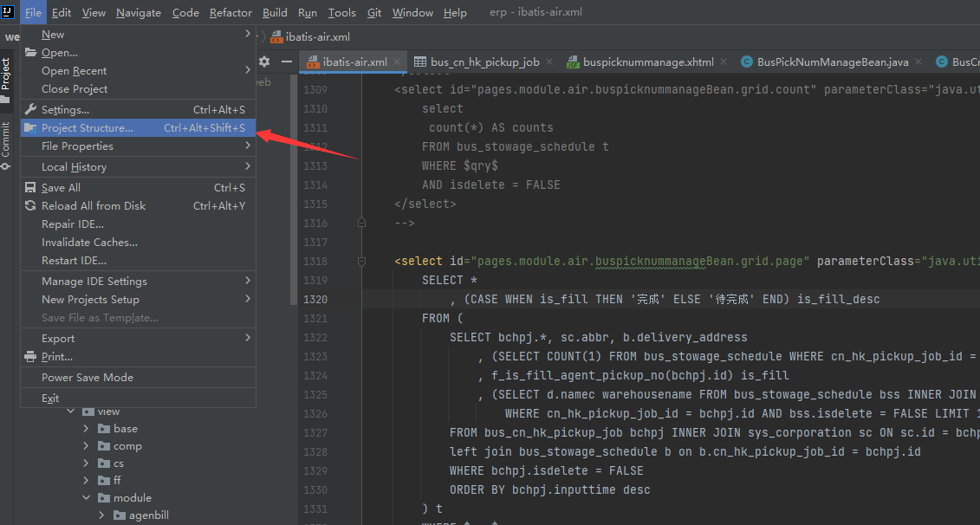Click the xml file icon in breadcrumb

pyautogui.click(x=277, y=37)
